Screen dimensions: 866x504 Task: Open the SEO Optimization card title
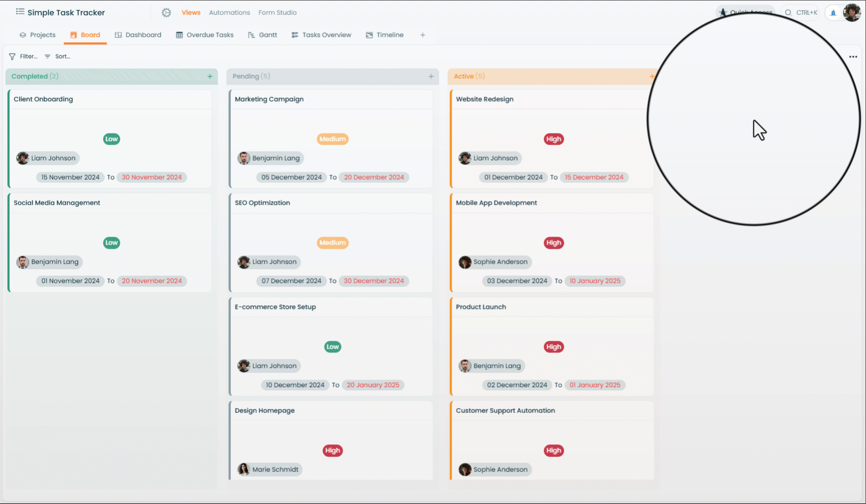point(262,203)
